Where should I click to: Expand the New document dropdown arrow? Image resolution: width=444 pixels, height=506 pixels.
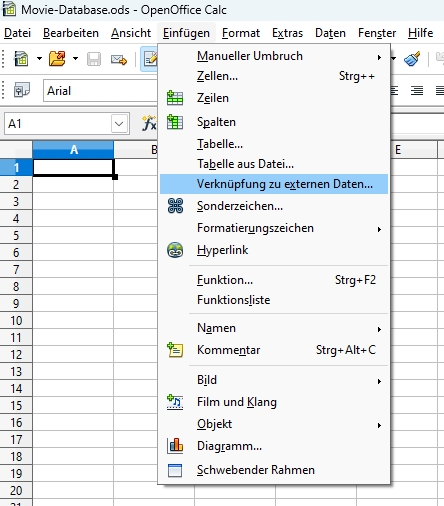point(39,59)
